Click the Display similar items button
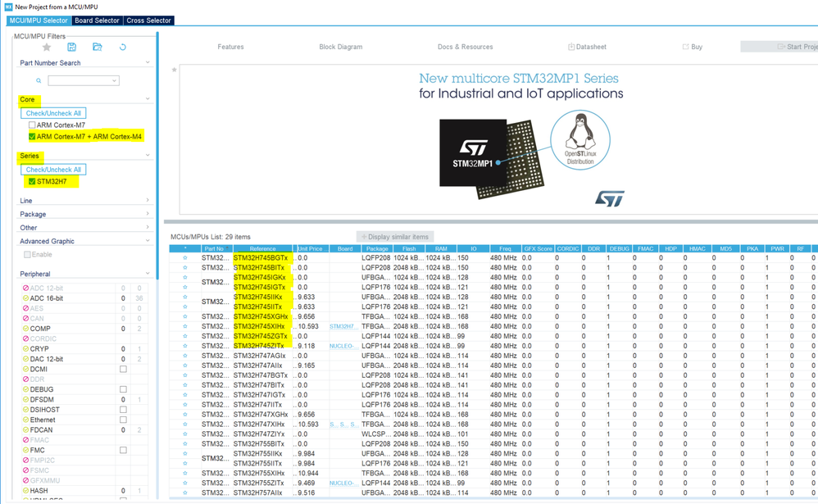Image resolution: width=818 pixels, height=504 pixels. click(395, 237)
